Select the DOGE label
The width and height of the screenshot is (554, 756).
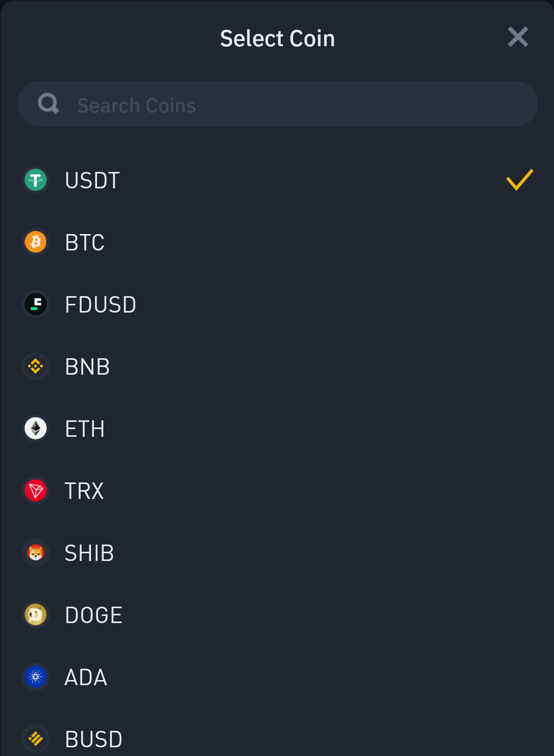click(x=94, y=615)
